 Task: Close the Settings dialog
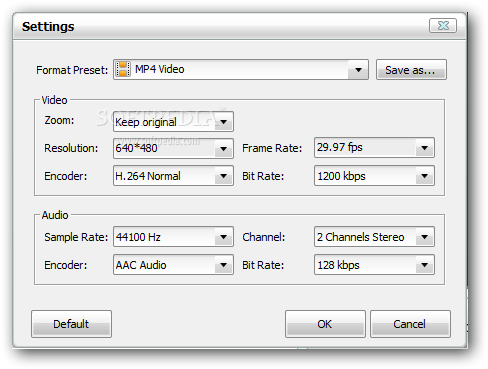click(443, 26)
